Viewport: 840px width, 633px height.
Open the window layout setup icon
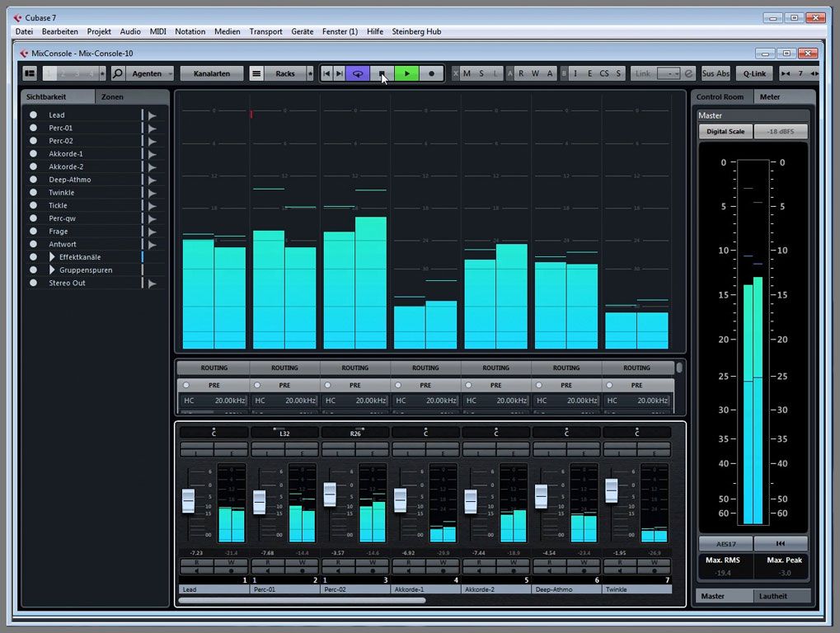pyautogui.click(x=30, y=73)
